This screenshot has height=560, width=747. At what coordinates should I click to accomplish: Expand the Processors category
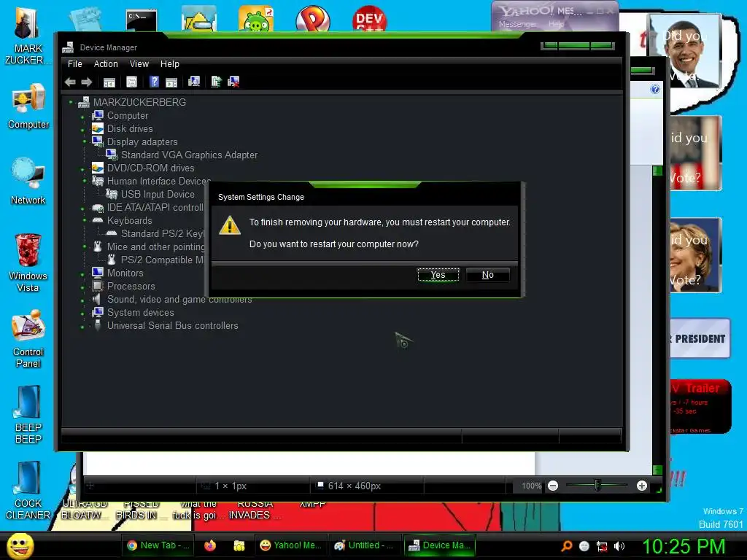(x=83, y=287)
